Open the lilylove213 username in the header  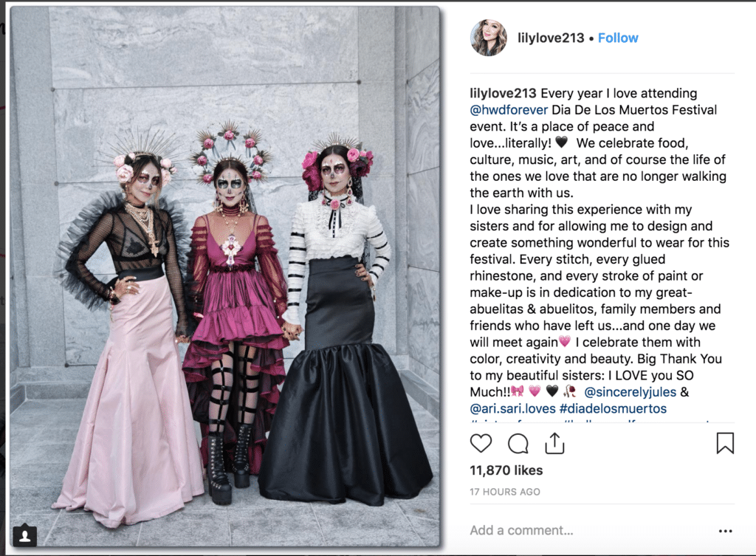pos(551,38)
